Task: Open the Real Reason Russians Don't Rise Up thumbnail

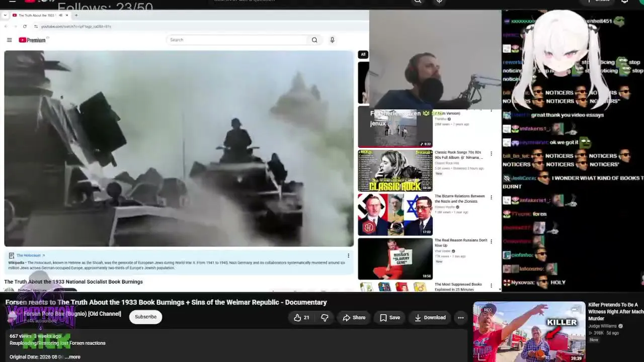Action: [395, 258]
